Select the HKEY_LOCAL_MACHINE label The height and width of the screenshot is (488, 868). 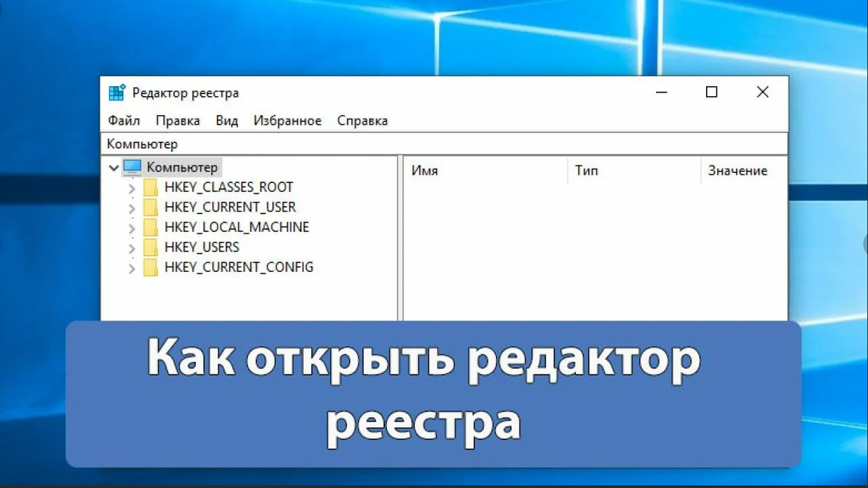pos(237,227)
